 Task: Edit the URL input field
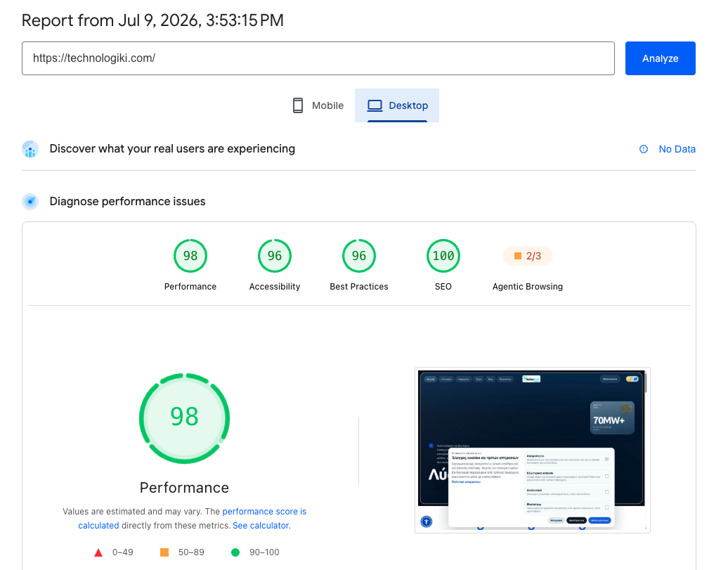(318, 58)
